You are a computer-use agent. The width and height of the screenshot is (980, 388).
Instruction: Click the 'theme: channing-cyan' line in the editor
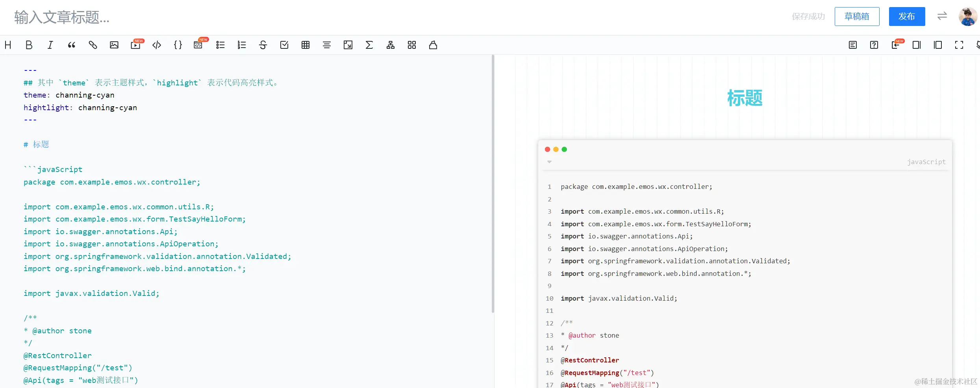(69, 95)
